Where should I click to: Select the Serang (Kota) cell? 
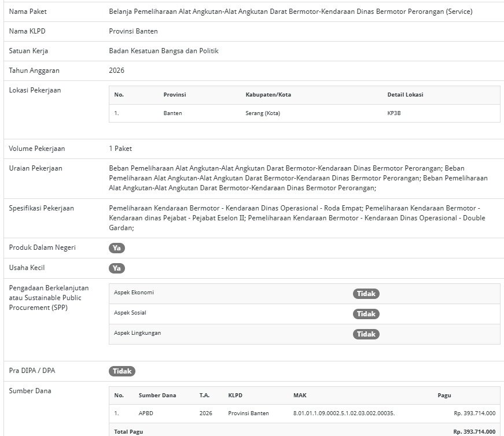263,113
